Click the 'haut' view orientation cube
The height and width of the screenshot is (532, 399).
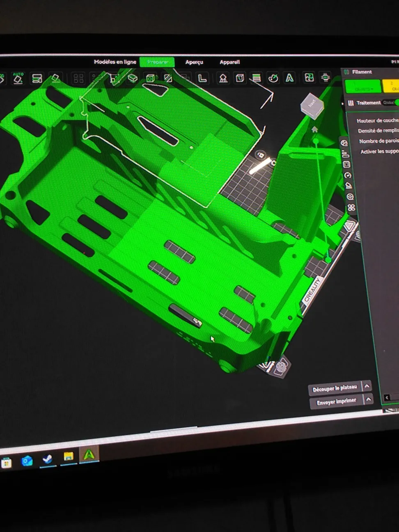[312, 105]
